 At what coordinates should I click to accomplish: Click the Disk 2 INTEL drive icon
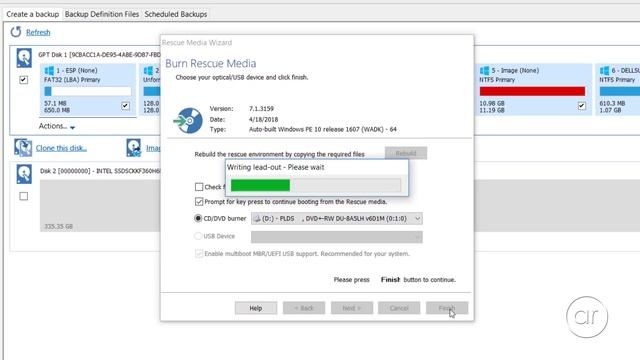pyautogui.click(x=24, y=174)
